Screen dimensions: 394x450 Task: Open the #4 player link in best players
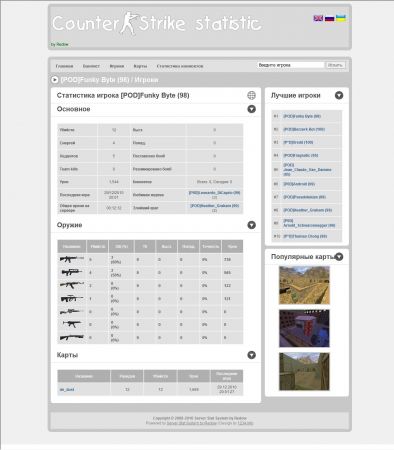[301, 155]
